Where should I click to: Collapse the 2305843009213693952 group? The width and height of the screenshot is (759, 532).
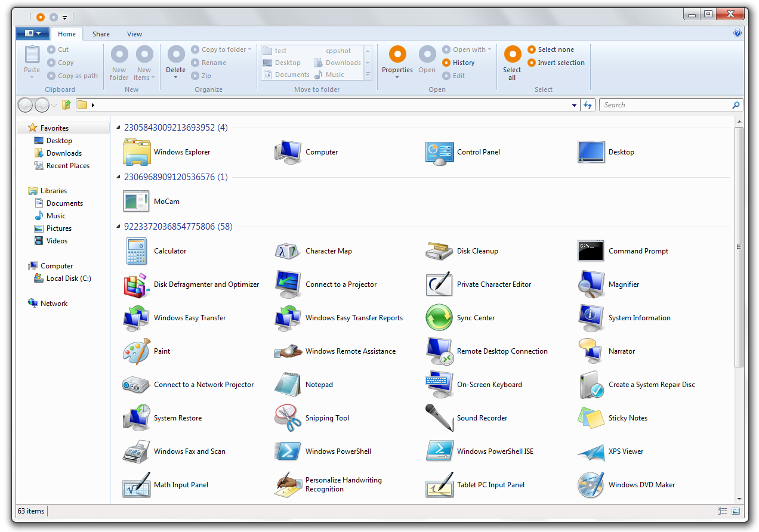pyautogui.click(x=119, y=128)
